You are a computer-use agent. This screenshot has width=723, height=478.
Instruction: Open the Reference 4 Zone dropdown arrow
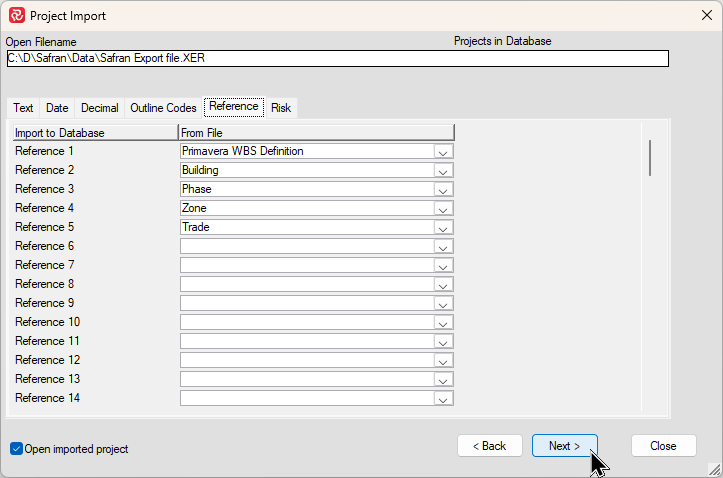pyautogui.click(x=444, y=208)
